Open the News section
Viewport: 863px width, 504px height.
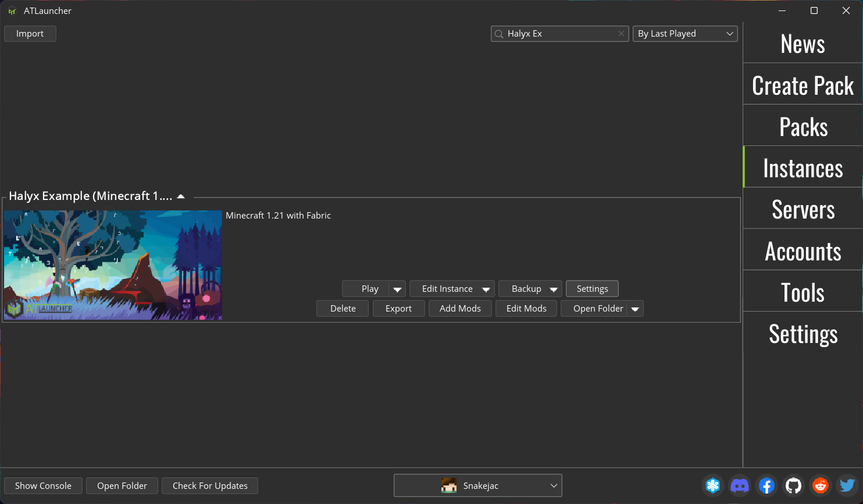(x=803, y=43)
